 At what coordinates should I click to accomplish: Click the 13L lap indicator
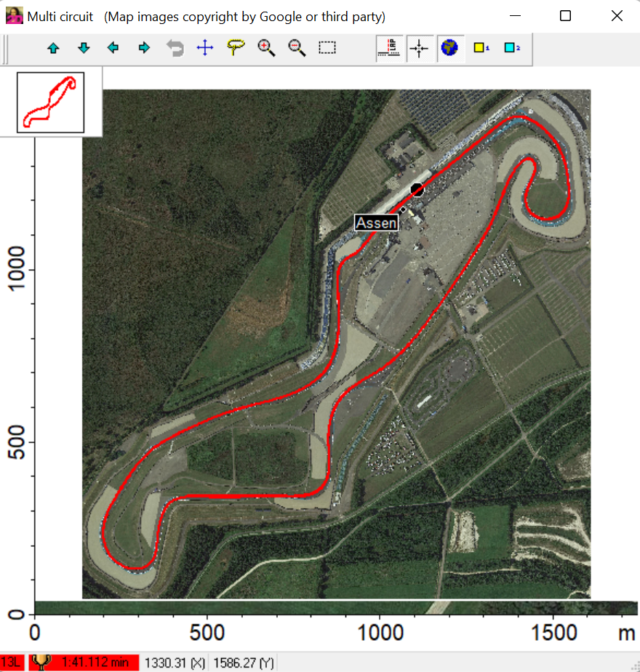(x=11, y=663)
